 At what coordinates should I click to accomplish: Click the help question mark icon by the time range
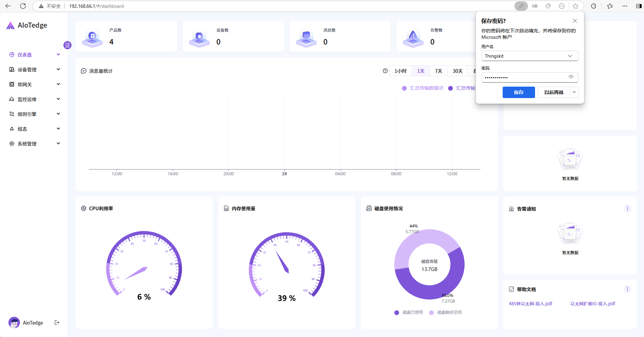385,71
